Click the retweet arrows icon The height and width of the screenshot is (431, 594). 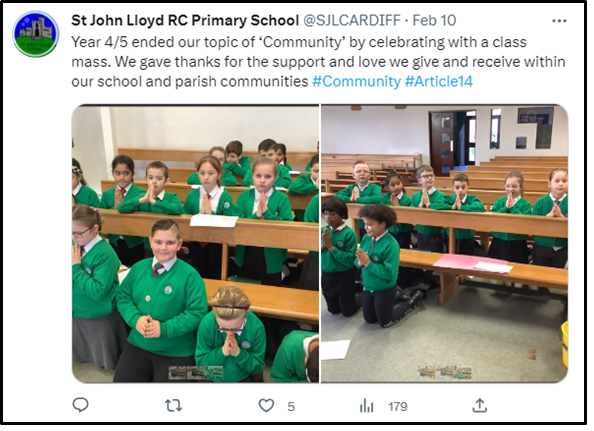click(x=174, y=406)
